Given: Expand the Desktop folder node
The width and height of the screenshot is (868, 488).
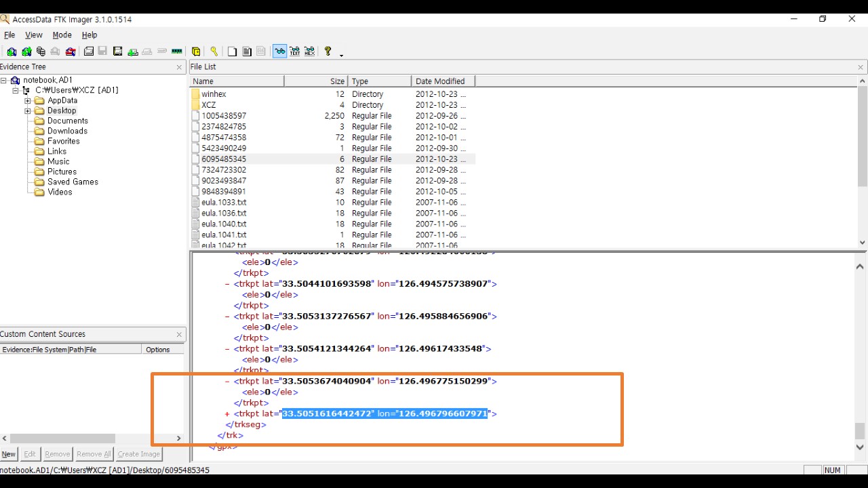Looking at the screenshot, I should tap(28, 110).
